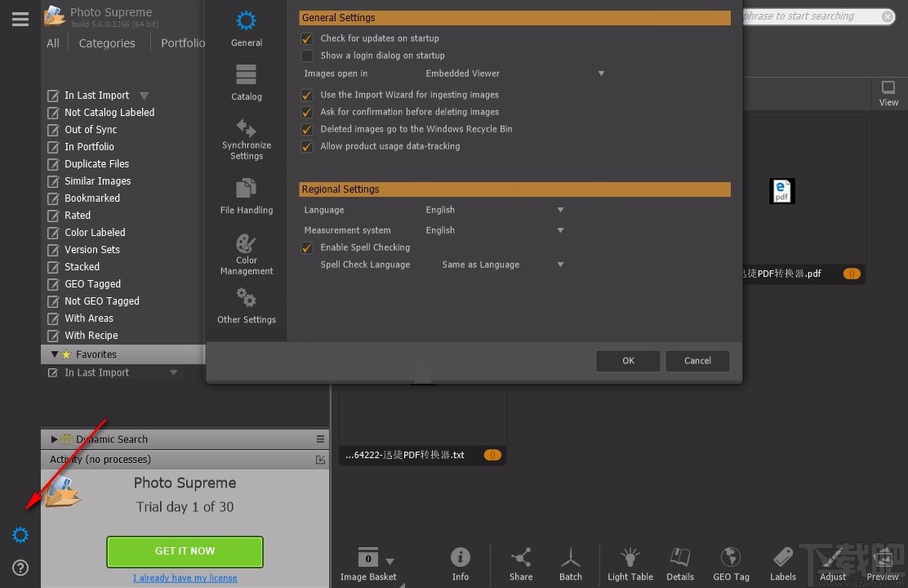Viewport: 908px width, 588px height.
Task: Click the Info toolbar icon
Action: (x=461, y=563)
